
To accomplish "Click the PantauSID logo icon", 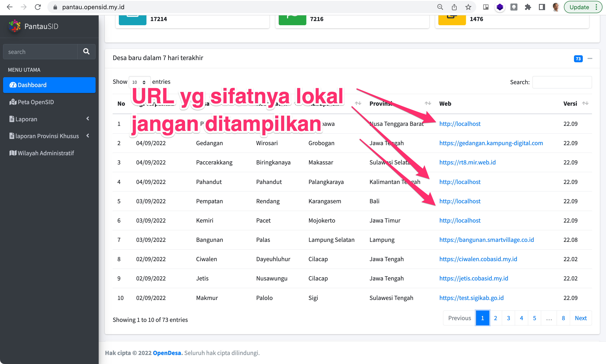I will (14, 26).
